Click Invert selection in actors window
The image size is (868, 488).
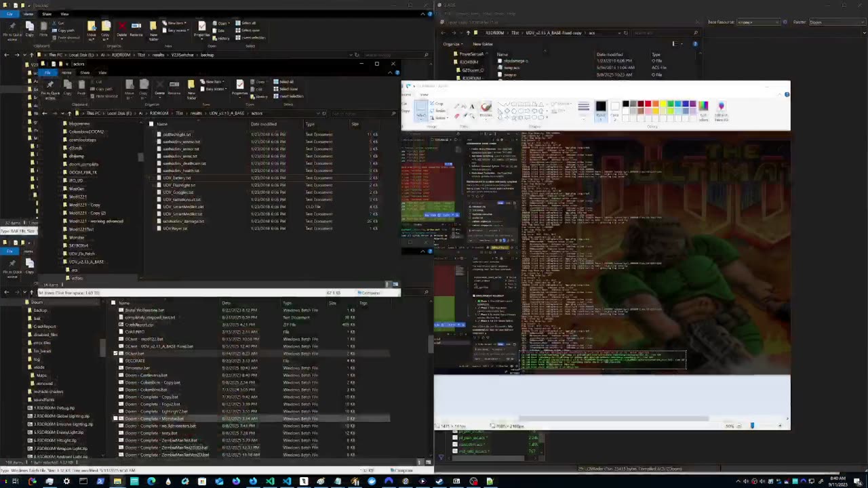coord(288,96)
